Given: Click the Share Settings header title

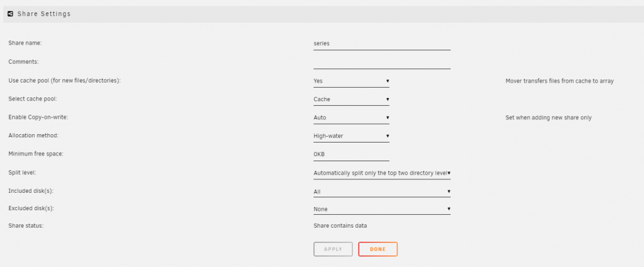Looking at the screenshot, I should coord(44,14).
